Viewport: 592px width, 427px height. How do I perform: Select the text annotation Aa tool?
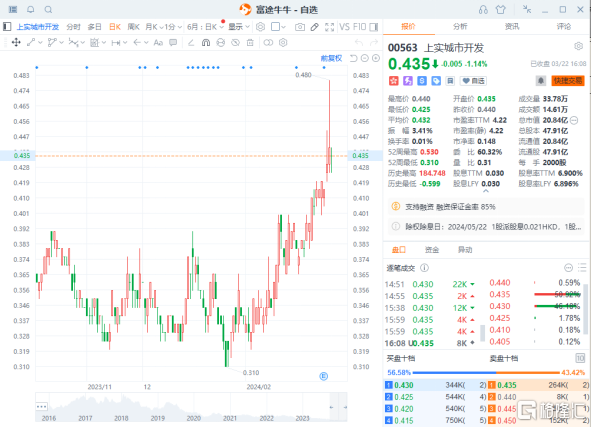pos(158,43)
